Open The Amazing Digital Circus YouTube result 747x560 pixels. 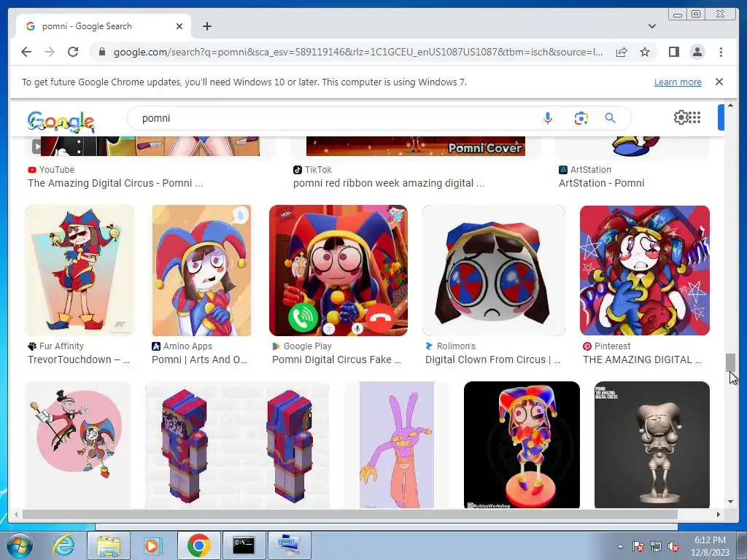(x=115, y=183)
